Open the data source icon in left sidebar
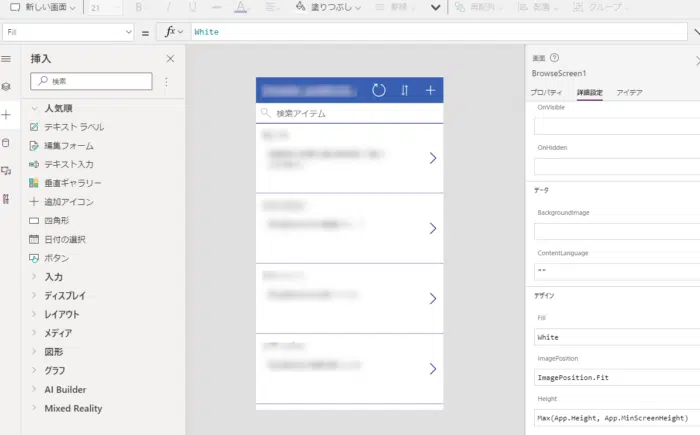 point(7,143)
